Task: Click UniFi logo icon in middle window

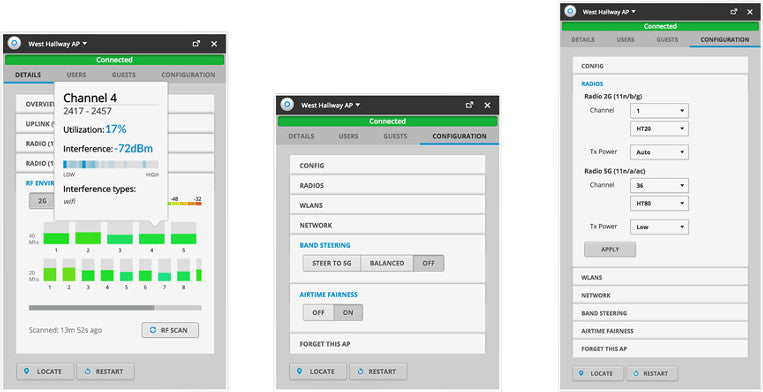Action: [x=287, y=105]
